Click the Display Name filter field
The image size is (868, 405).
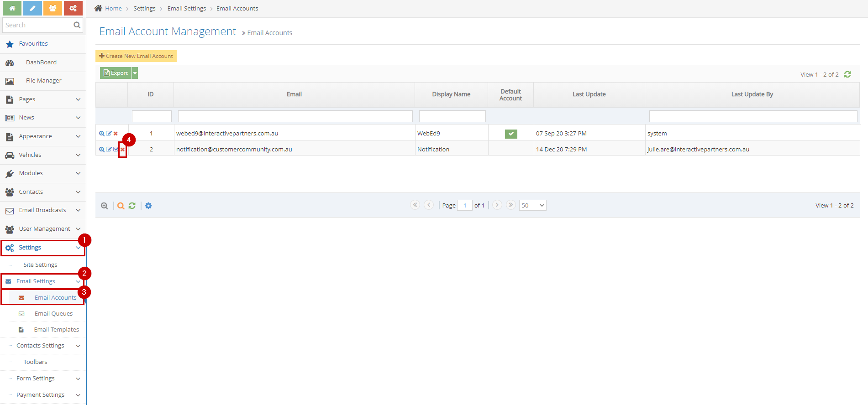452,116
